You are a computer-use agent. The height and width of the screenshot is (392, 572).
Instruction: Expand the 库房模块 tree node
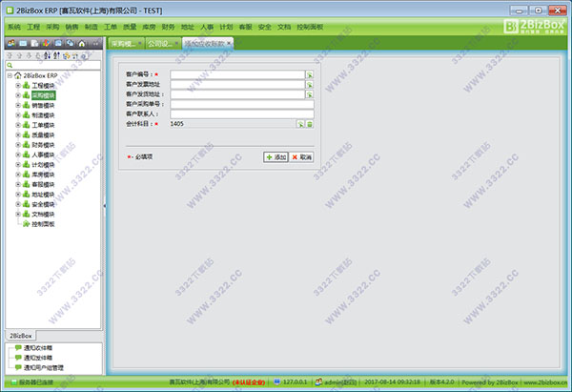pos(18,175)
